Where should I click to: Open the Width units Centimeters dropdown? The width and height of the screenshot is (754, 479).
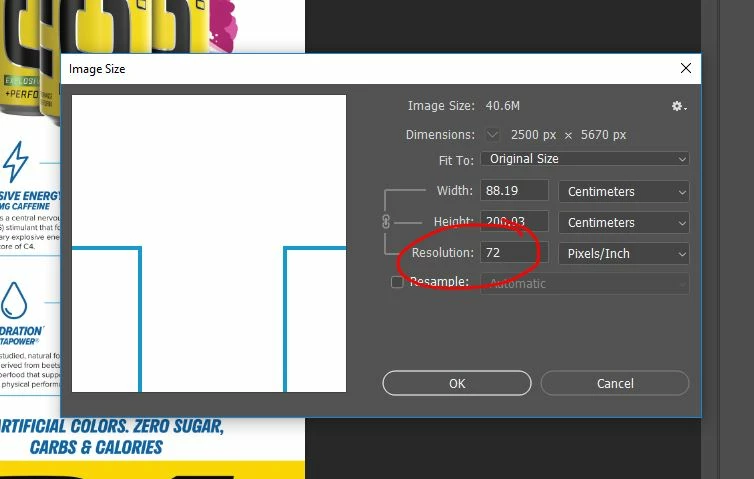pos(624,191)
